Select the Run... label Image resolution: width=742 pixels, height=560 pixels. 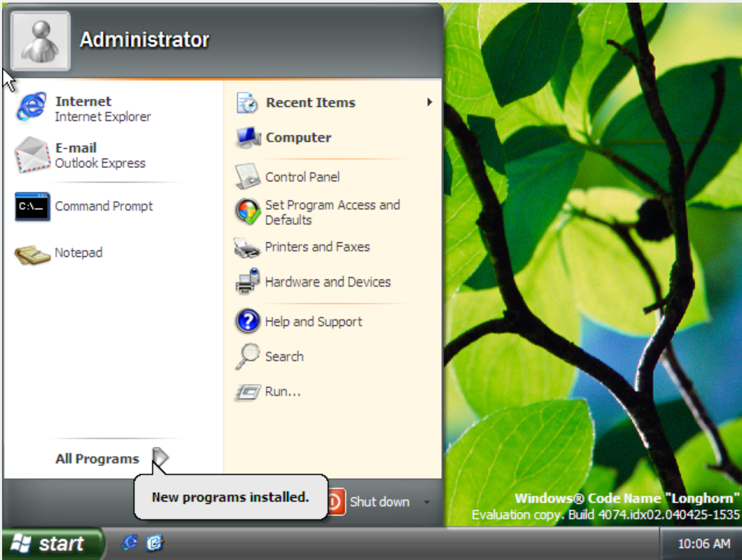[x=283, y=392]
